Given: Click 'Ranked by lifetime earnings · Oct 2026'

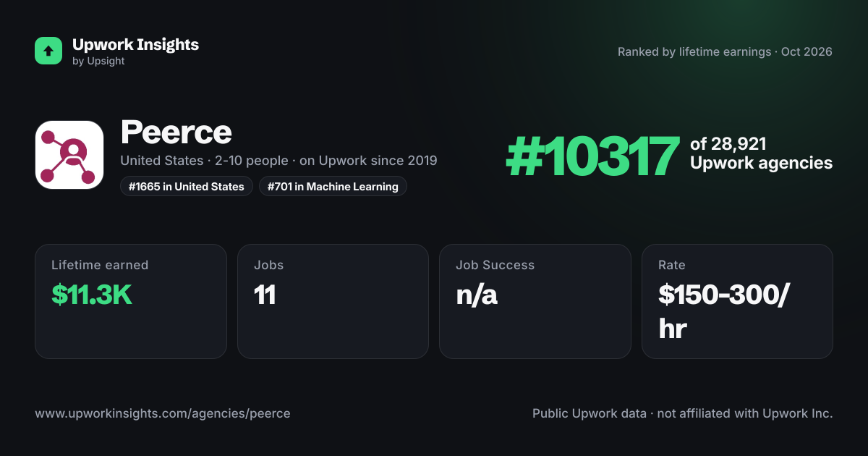Looking at the screenshot, I should 725,52.
